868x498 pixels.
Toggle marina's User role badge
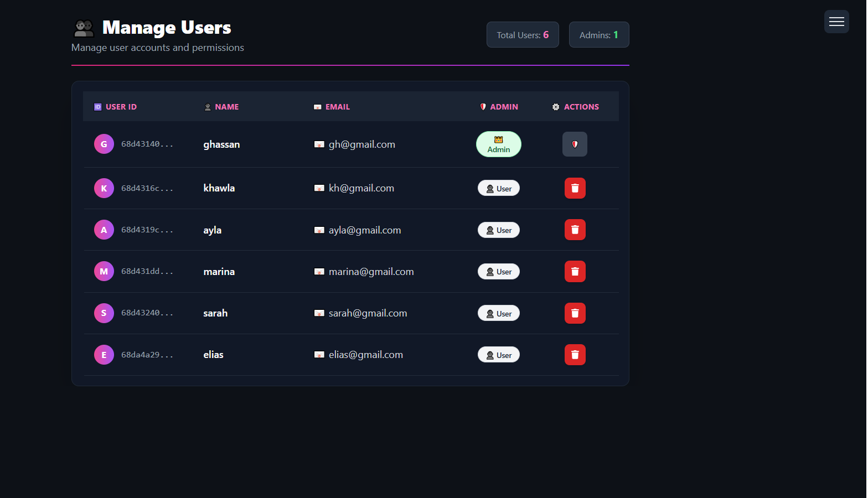pyautogui.click(x=499, y=272)
